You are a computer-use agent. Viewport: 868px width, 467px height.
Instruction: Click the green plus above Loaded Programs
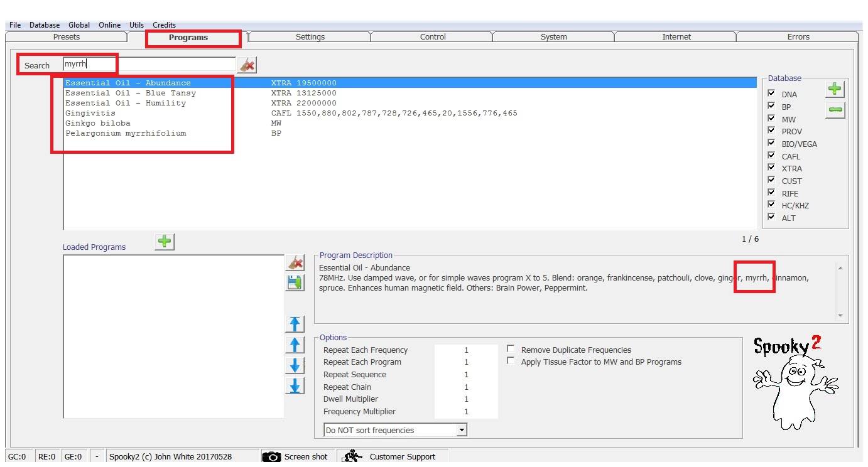click(165, 242)
